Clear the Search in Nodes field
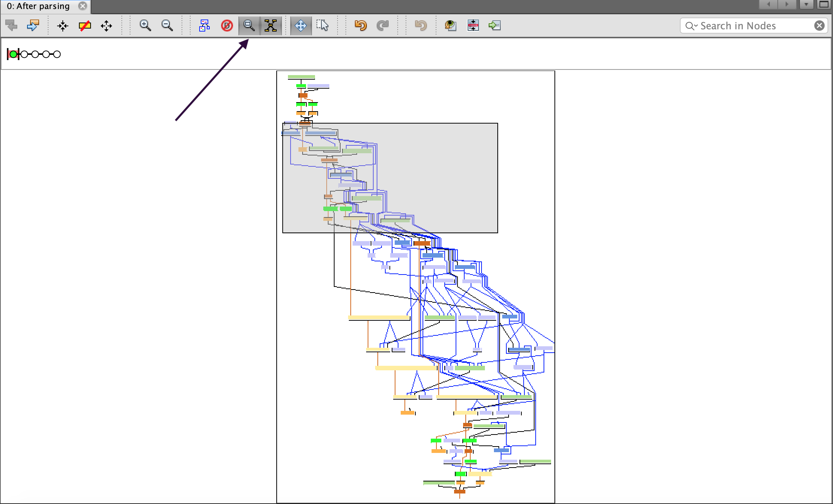 pyautogui.click(x=819, y=26)
